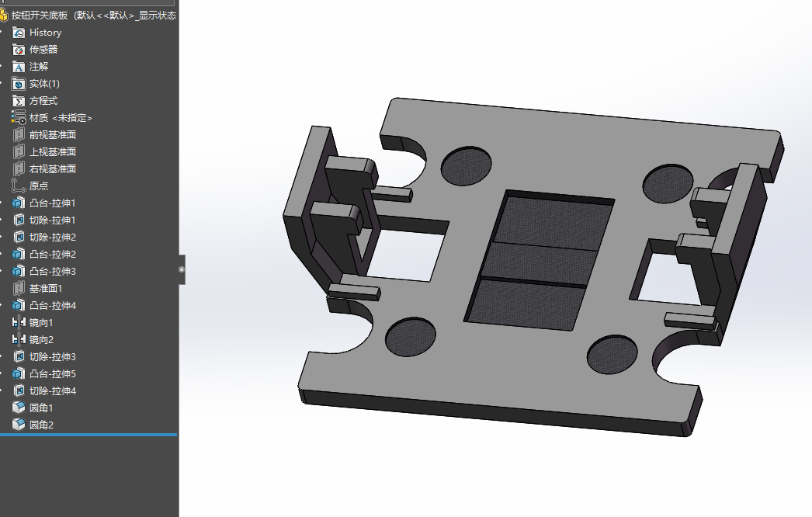Select the 'History' label
Screen dimensions: 812x517
coord(46,33)
